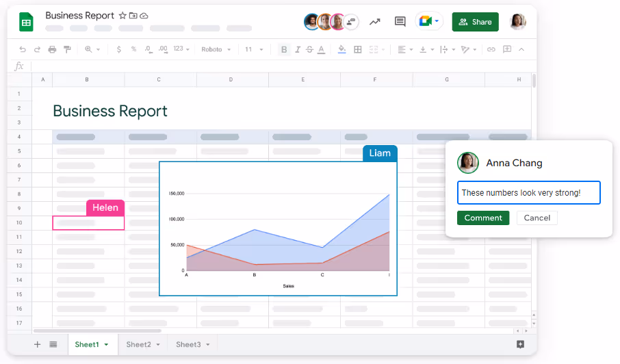Open the borders tool
The image size is (620, 364).
tap(358, 49)
